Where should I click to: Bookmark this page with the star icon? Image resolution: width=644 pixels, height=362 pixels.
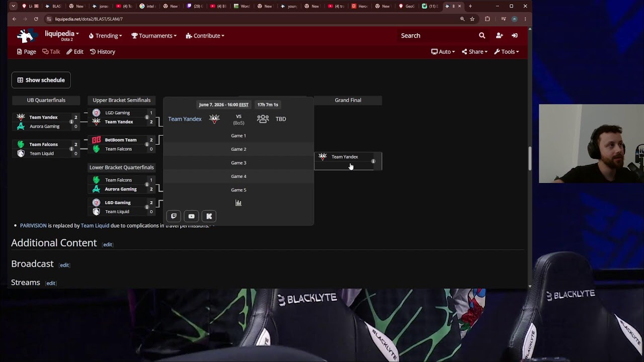pos(472,19)
